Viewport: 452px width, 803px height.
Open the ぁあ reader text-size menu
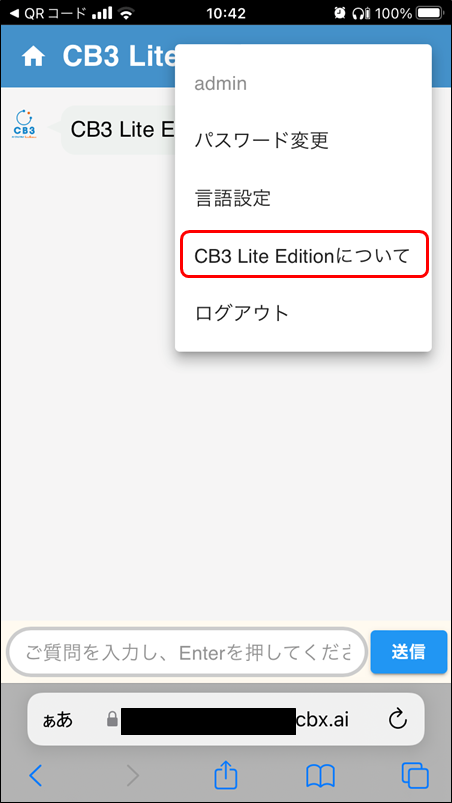click(x=58, y=720)
